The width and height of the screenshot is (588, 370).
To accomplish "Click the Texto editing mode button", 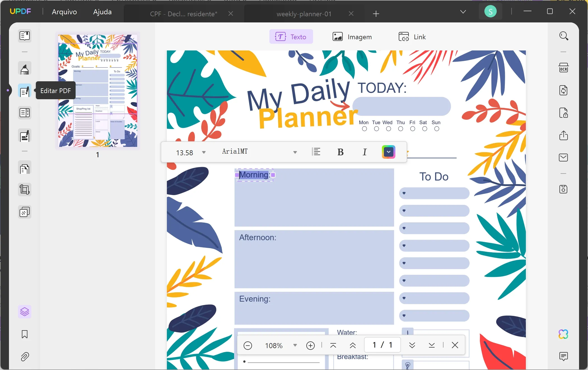I will pyautogui.click(x=291, y=37).
